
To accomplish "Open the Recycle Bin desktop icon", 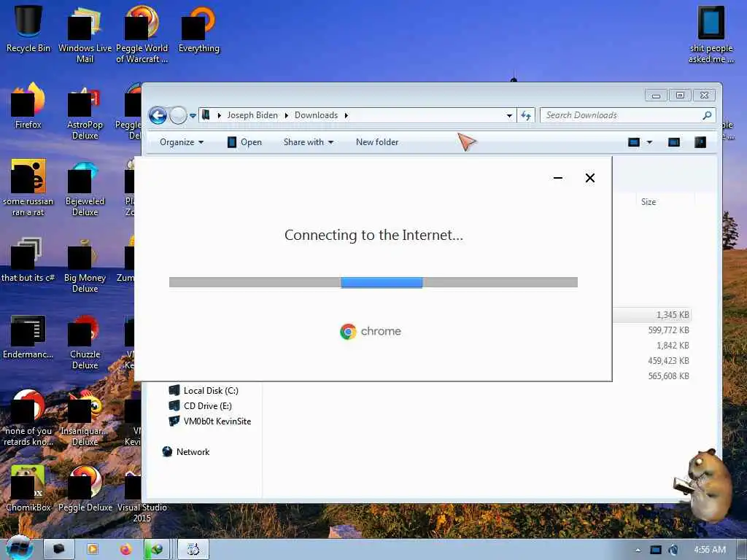I will [28, 28].
